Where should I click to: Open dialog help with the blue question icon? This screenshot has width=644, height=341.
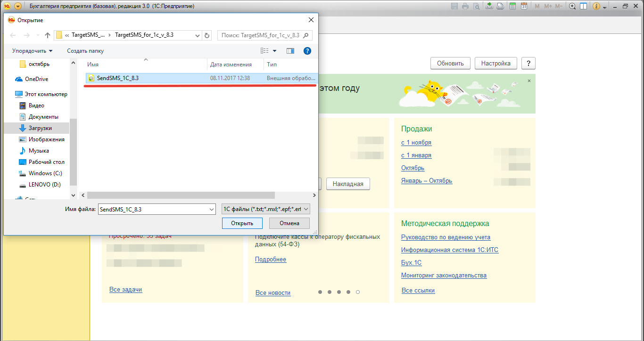[307, 51]
